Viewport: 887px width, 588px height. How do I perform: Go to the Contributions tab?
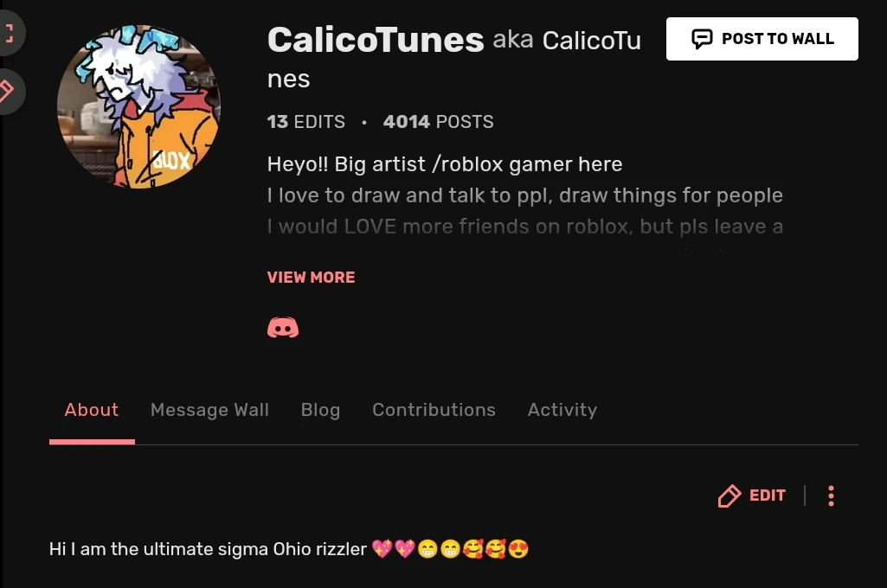point(434,409)
